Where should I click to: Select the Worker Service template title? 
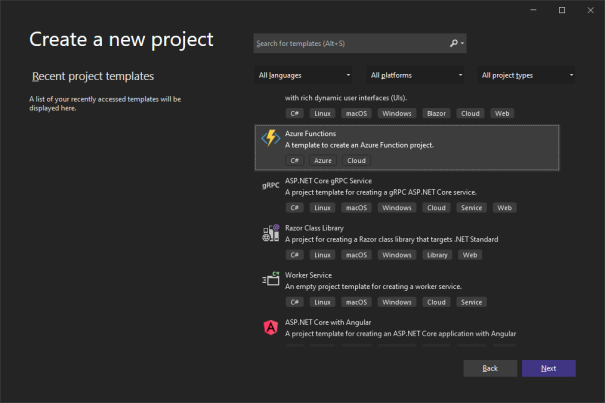click(x=308, y=275)
